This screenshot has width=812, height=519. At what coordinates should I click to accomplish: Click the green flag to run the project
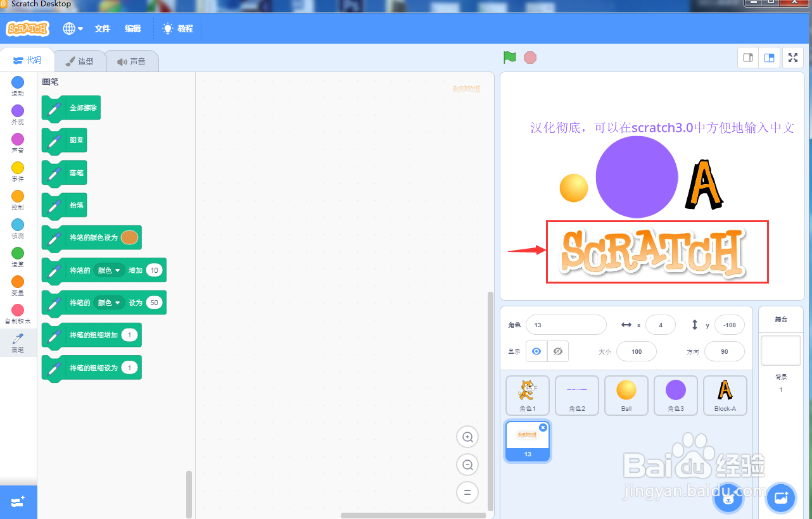click(509, 57)
